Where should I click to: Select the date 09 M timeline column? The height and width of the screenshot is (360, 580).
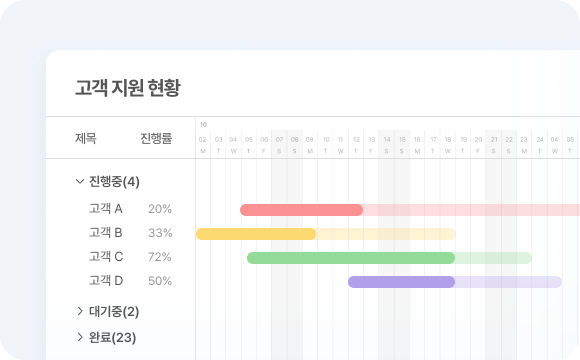point(310,145)
